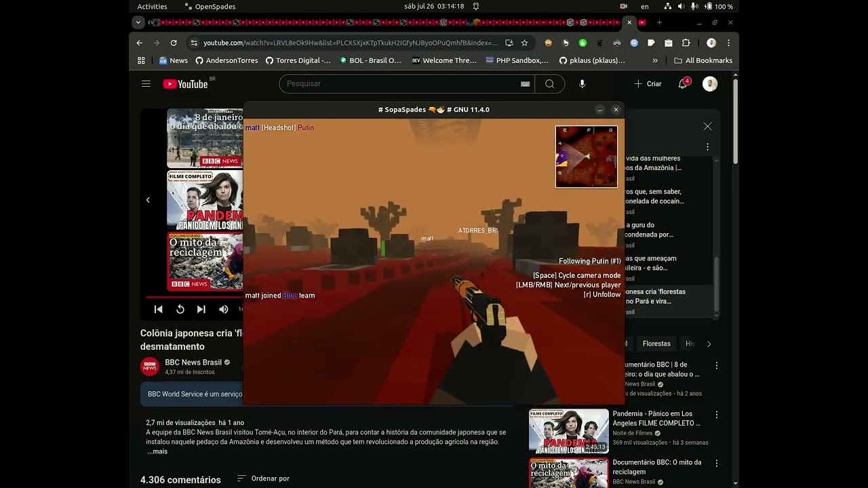Expand hidden bookmarks with double chevron
868x488 pixels.
655,60
